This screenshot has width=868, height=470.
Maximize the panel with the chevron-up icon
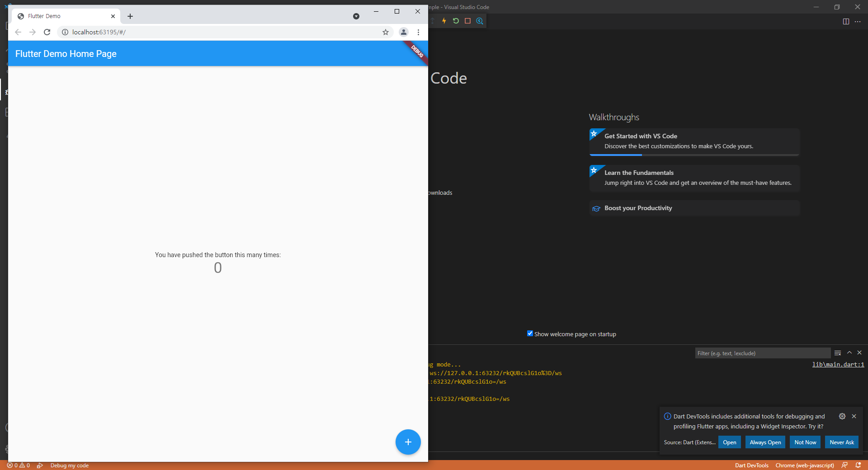tap(849, 352)
